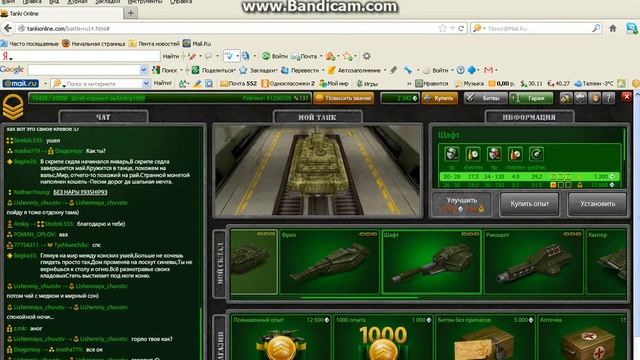
Task: Open the Skype icon in browser toolbar
Action: [632, 28]
